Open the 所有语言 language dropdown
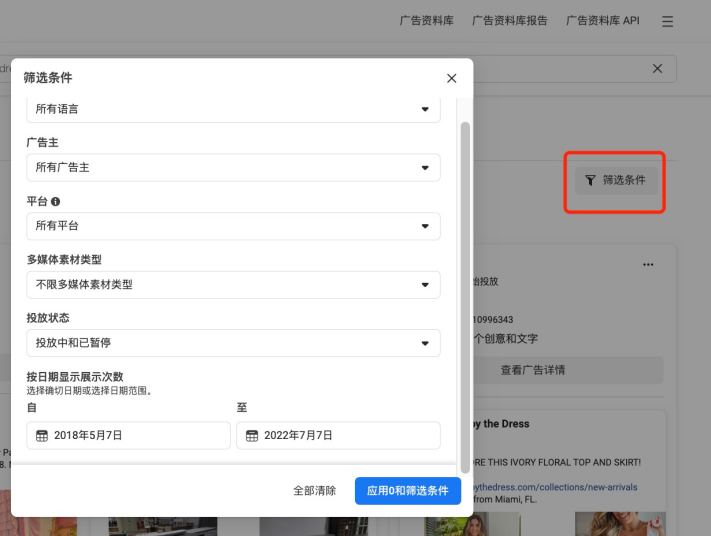 (x=233, y=109)
